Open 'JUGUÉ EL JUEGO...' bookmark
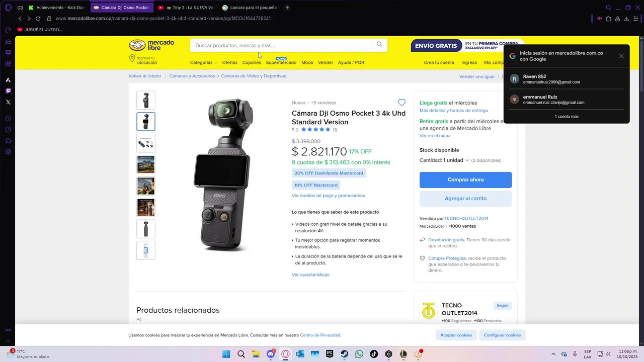 39,30
